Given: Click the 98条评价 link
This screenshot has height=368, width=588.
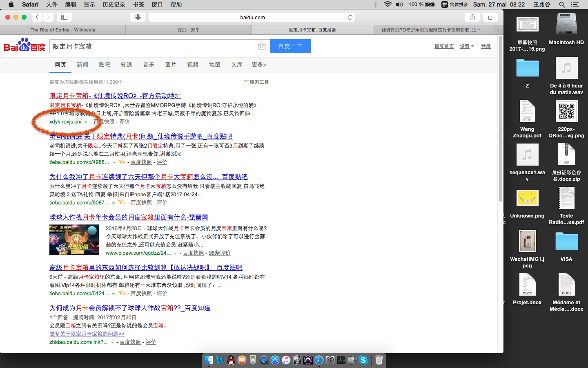Looking at the screenshot, I should click(x=220, y=253).
